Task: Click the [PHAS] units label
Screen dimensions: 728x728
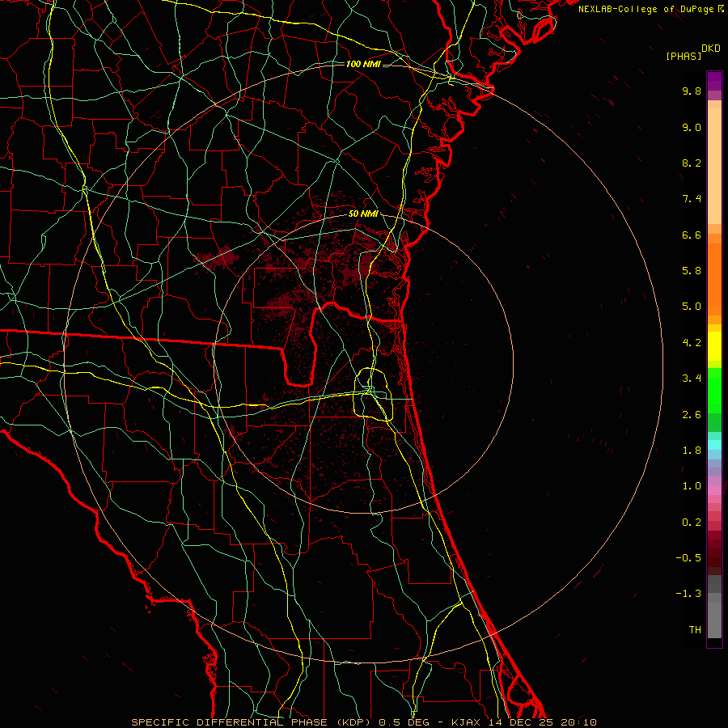Action: (x=684, y=56)
